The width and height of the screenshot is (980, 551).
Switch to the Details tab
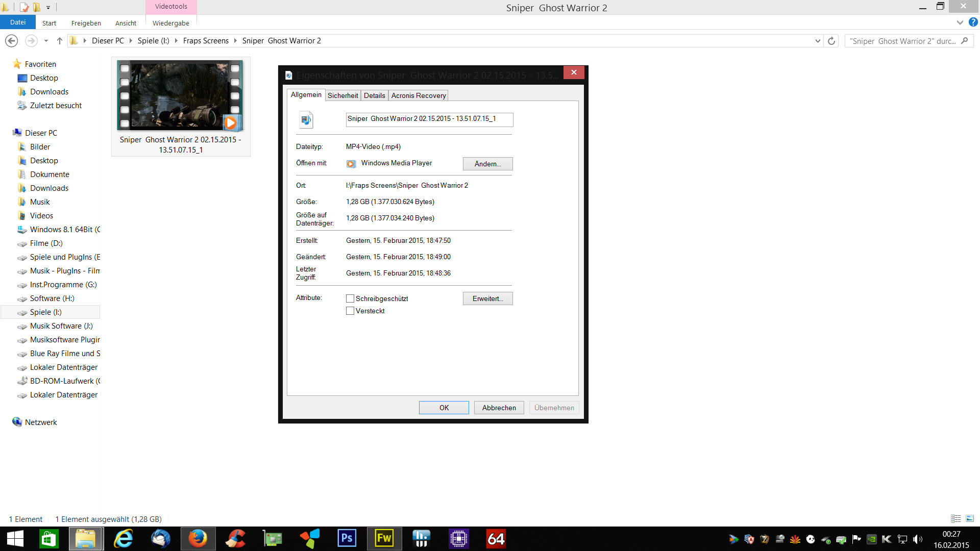374,95
